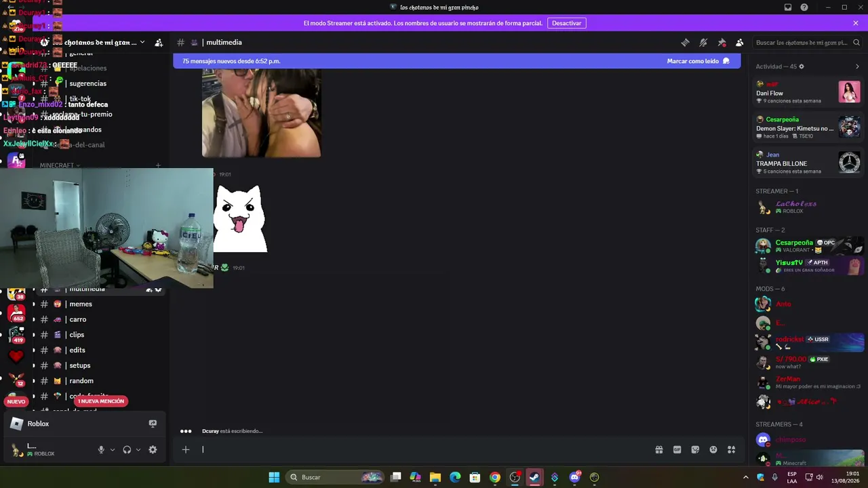Click the invite people icon beside server name
This screenshot has height=488, width=868.
[159, 43]
